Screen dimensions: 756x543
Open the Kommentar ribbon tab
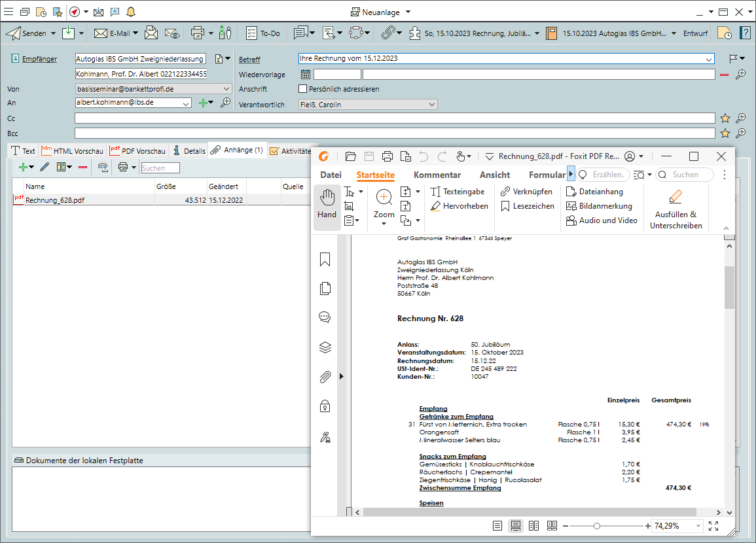pos(437,175)
